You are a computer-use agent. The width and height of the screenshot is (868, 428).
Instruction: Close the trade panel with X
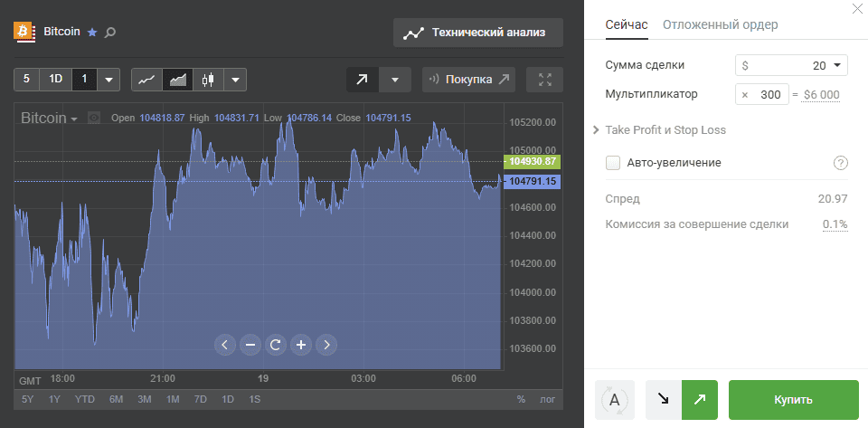[x=857, y=8]
